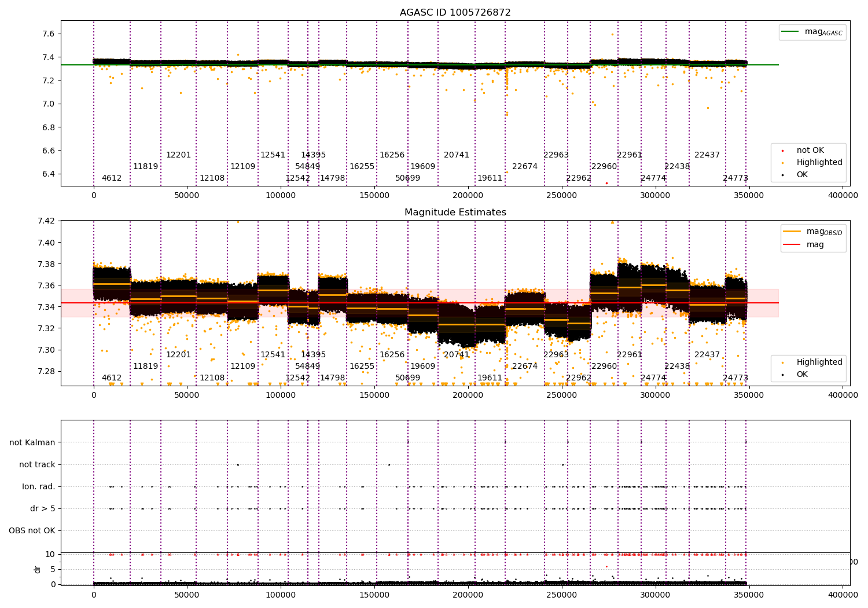Click the 7.6 y-axis tick label
The height and width of the screenshot is (608, 868).
(x=48, y=34)
